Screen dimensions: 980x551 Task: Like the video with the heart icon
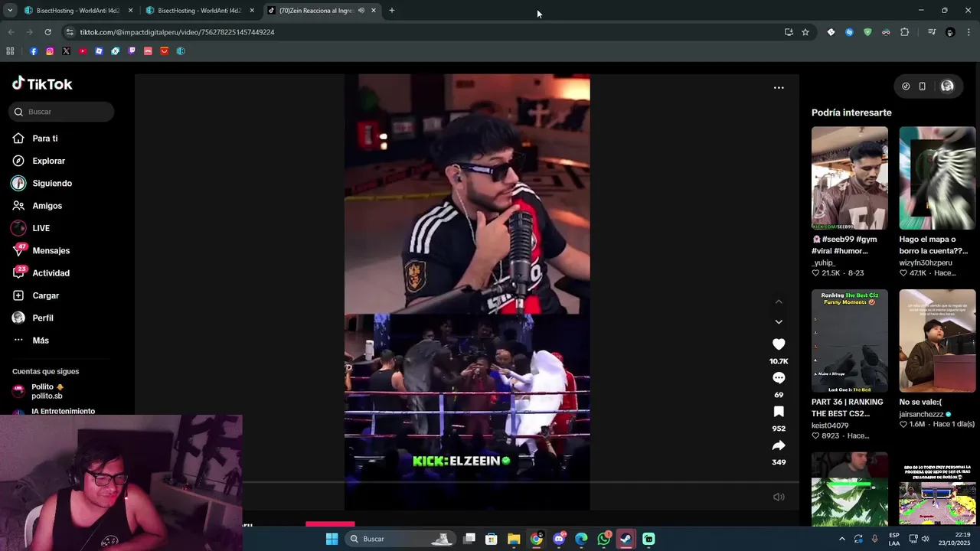click(779, 344)
